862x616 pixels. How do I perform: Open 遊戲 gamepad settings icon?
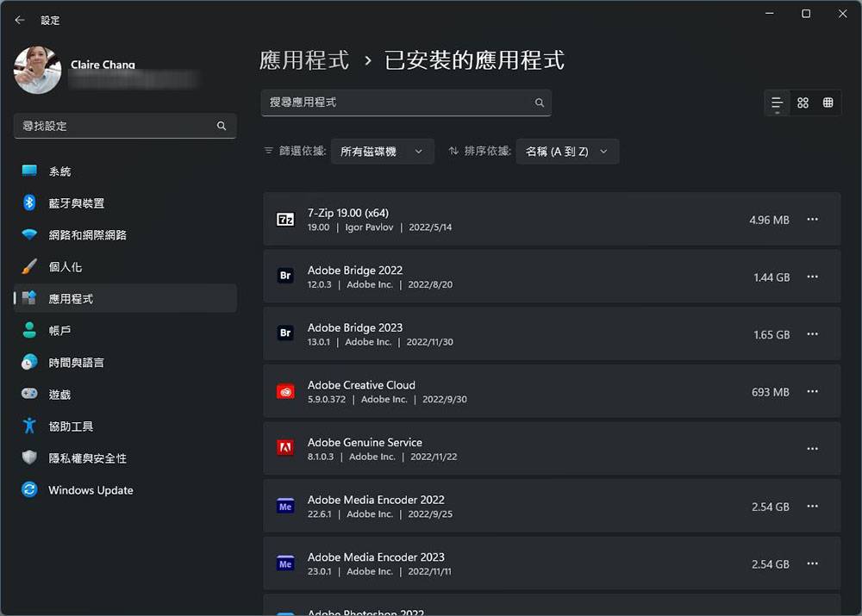pos(28,394)
